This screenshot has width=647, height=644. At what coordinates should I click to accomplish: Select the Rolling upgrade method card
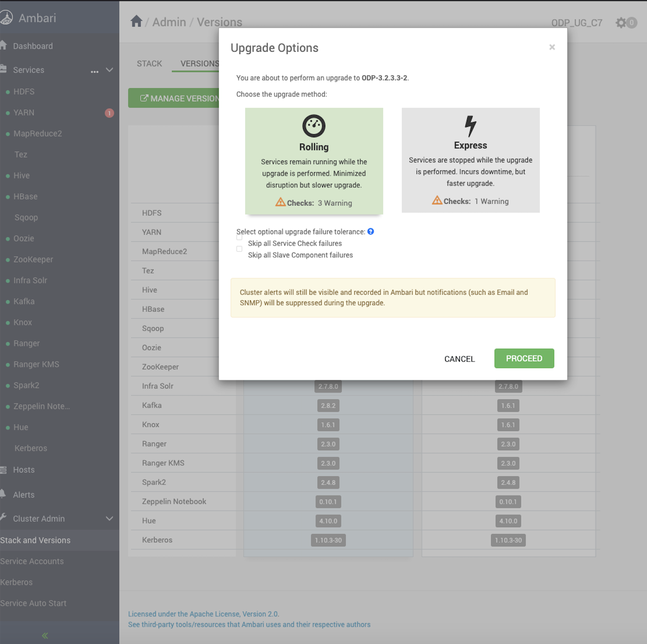pos(314,161)
